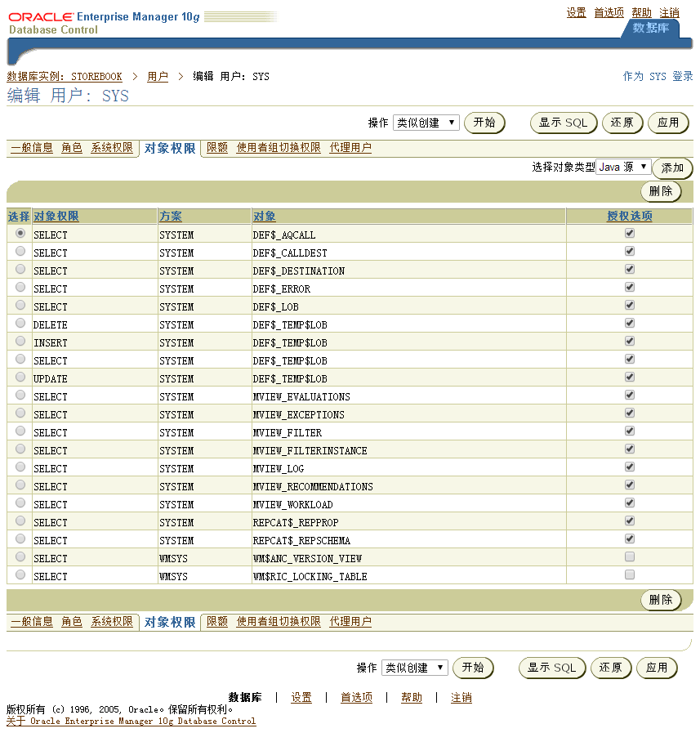This screenshot has width=700, height=733.
Task: Click the bottom 开始 button
Action: tap(474, 668)
